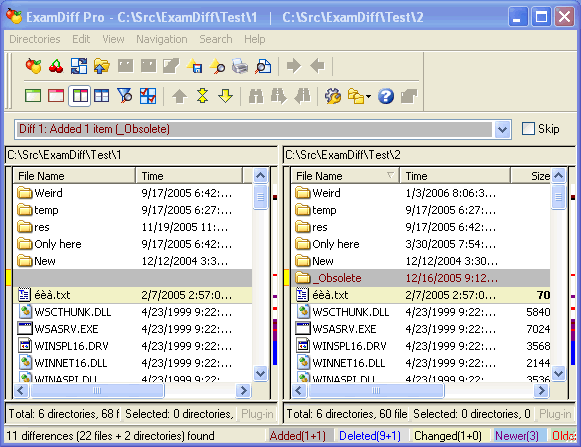The width and height of the screenshot is (581, 447).
Task: Sort left pane by File Name header
Action: (x=74, y=176)
